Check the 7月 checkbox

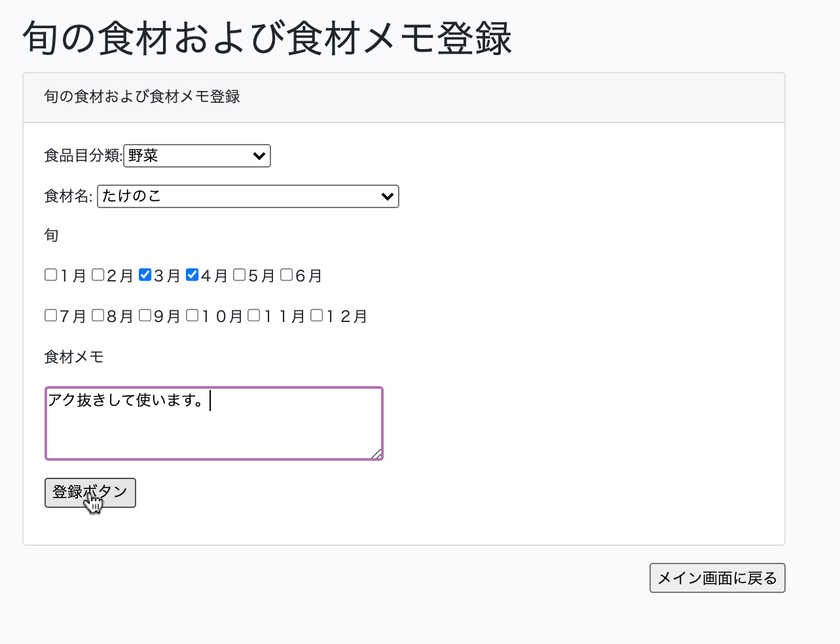(x=51, y=315)
